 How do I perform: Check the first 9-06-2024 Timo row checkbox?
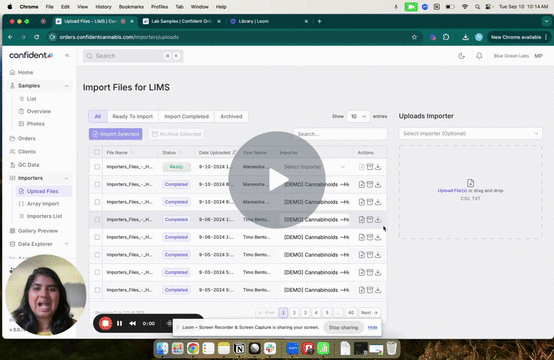tap(97, 220)
